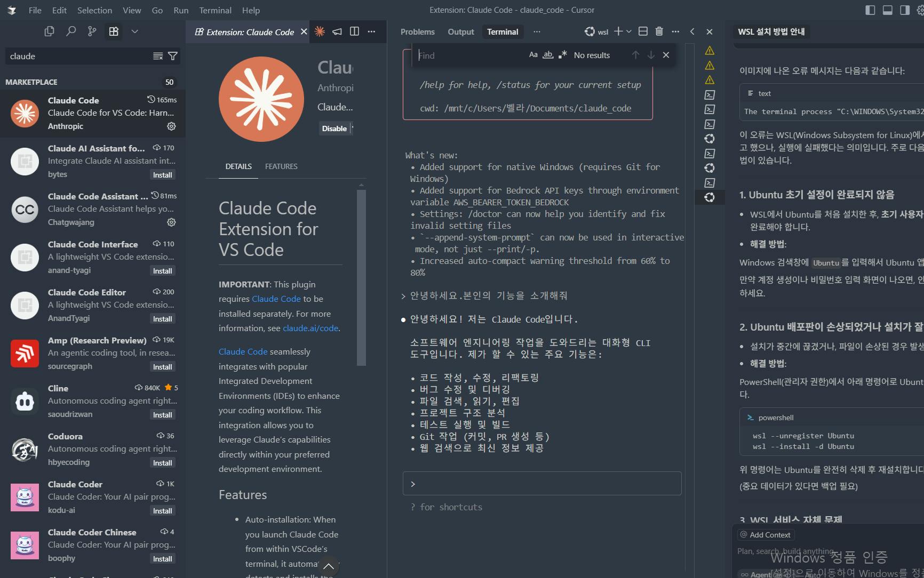Switch to the DETAILS tab
Viewport: 924px width, 578px height.
[238, 166]
